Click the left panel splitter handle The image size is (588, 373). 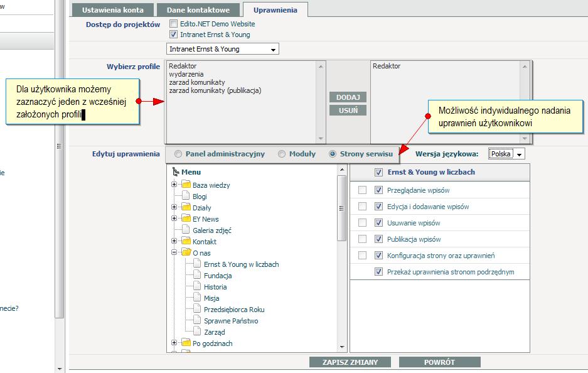point(59,146)
